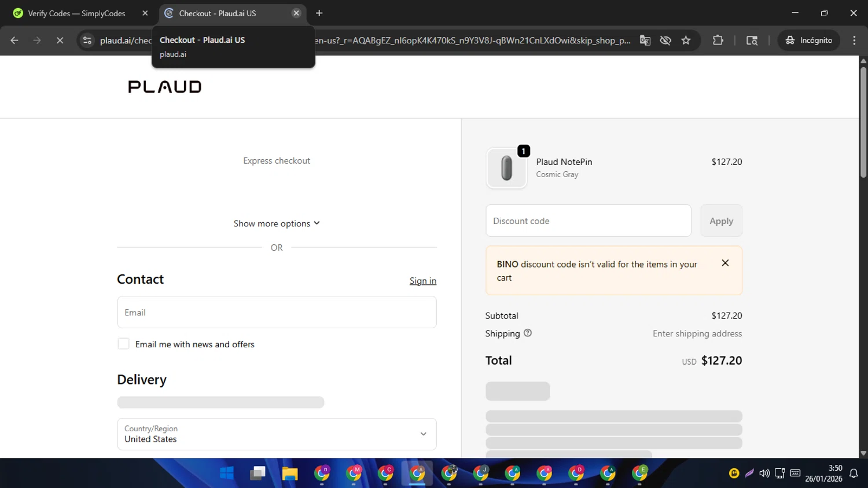Focus the Email input field
Image resolution: width=868 pixels, height=488 pixels.
click(277, 312)
